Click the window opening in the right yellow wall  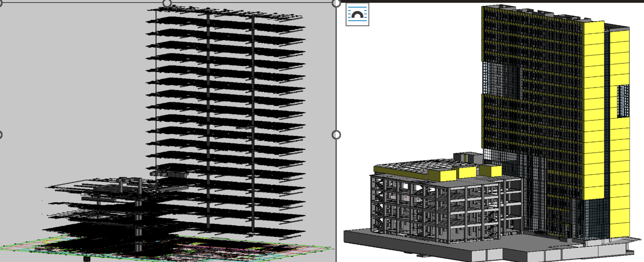coord(623,101)
